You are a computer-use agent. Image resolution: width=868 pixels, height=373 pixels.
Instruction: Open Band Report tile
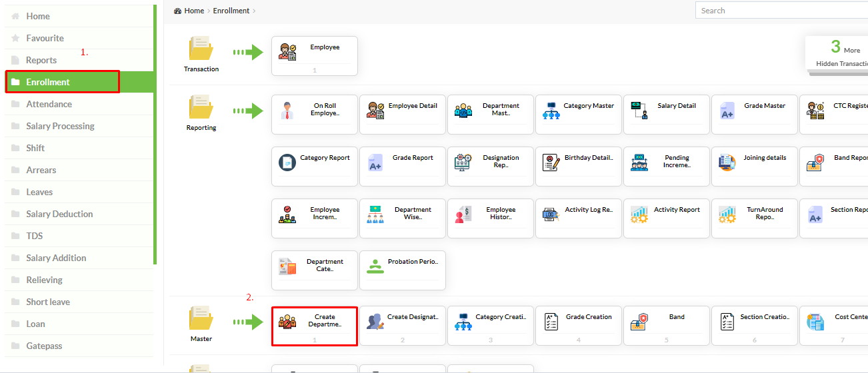(834, 167)
